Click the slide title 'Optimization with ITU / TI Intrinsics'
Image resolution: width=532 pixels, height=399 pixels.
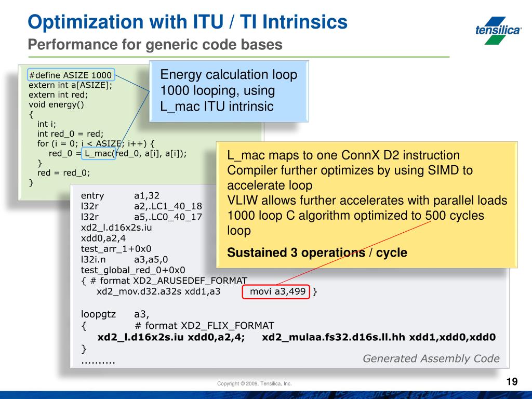tap(188, 22)
